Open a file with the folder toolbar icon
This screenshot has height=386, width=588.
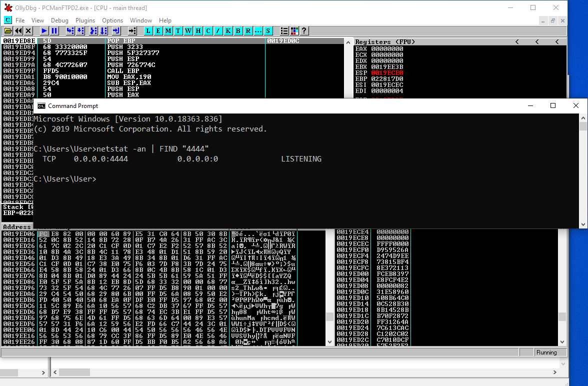tap(8, 31)
